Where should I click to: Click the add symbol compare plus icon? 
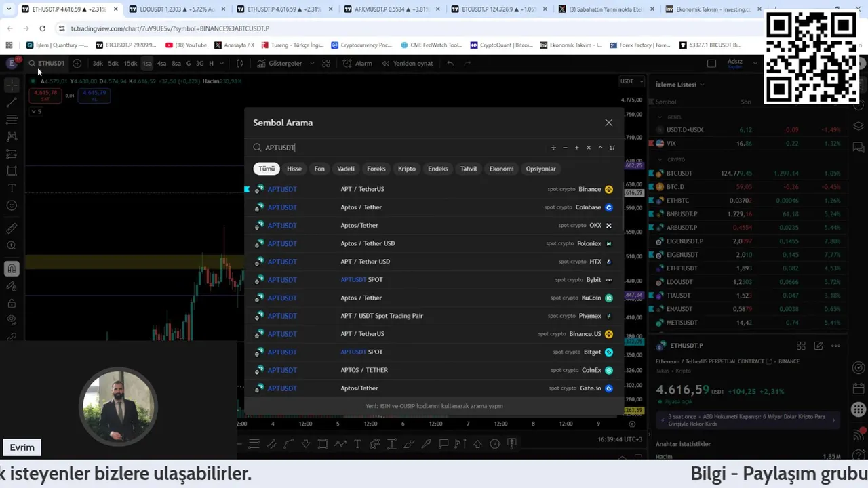77,63
